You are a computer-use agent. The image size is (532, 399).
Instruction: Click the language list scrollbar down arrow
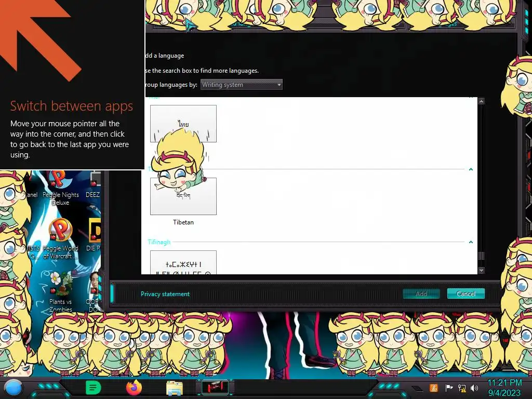(x=482, y=270)
